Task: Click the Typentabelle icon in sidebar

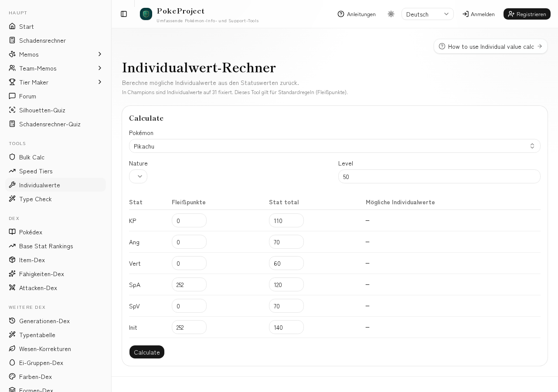Action: [12, 335]
